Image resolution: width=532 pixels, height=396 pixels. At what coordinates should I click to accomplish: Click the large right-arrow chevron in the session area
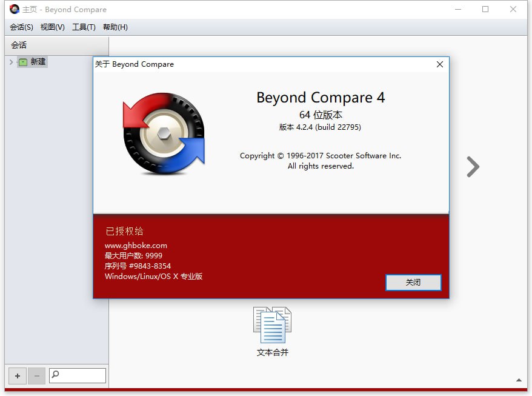[473, 166]
